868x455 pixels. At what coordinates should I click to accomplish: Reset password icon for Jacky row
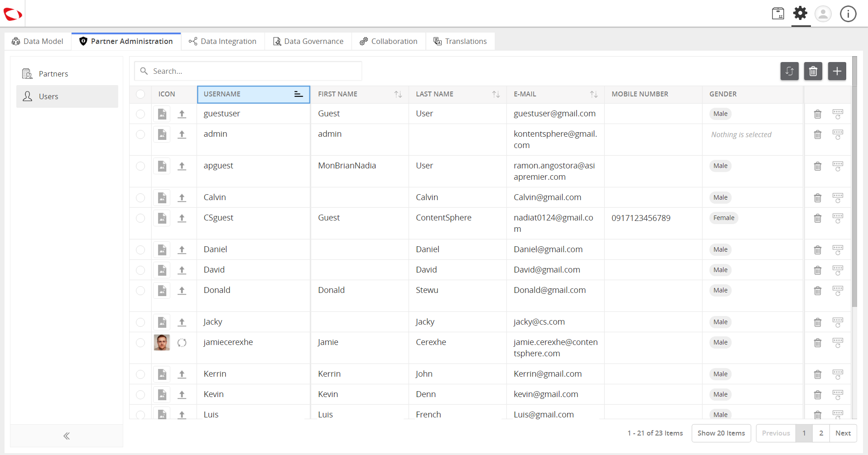[x=838, y=322]
